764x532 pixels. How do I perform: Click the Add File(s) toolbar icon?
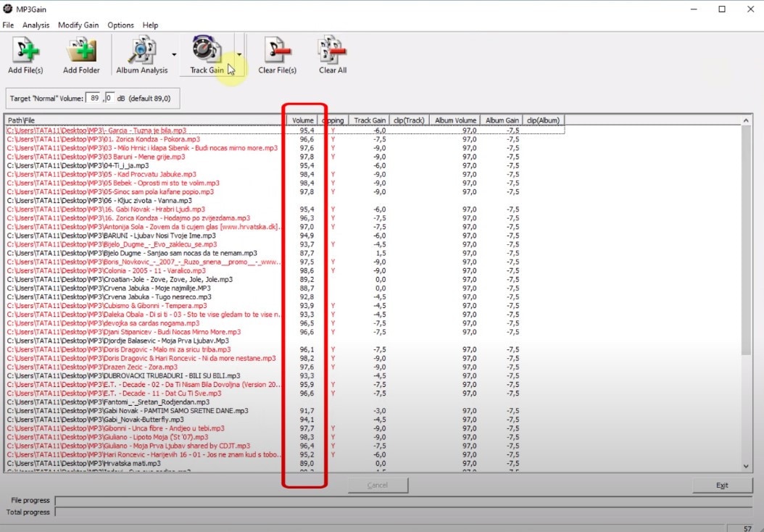(25, 55)
